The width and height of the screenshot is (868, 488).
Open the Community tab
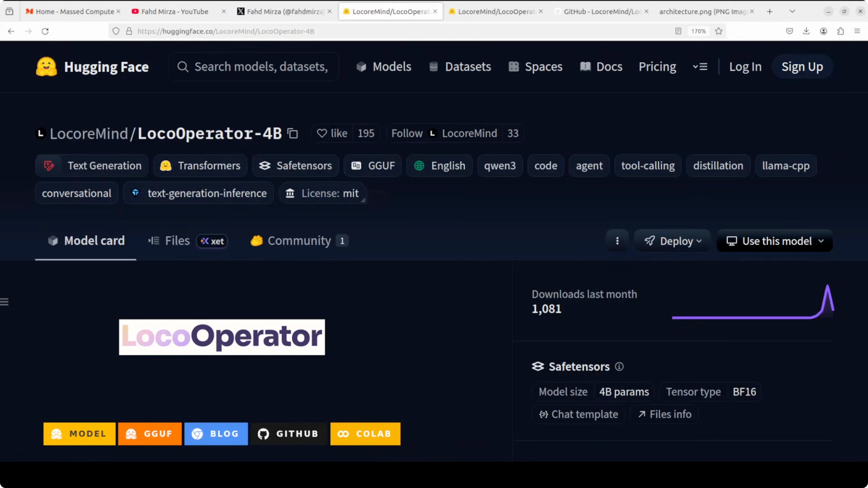coord(299,241)
